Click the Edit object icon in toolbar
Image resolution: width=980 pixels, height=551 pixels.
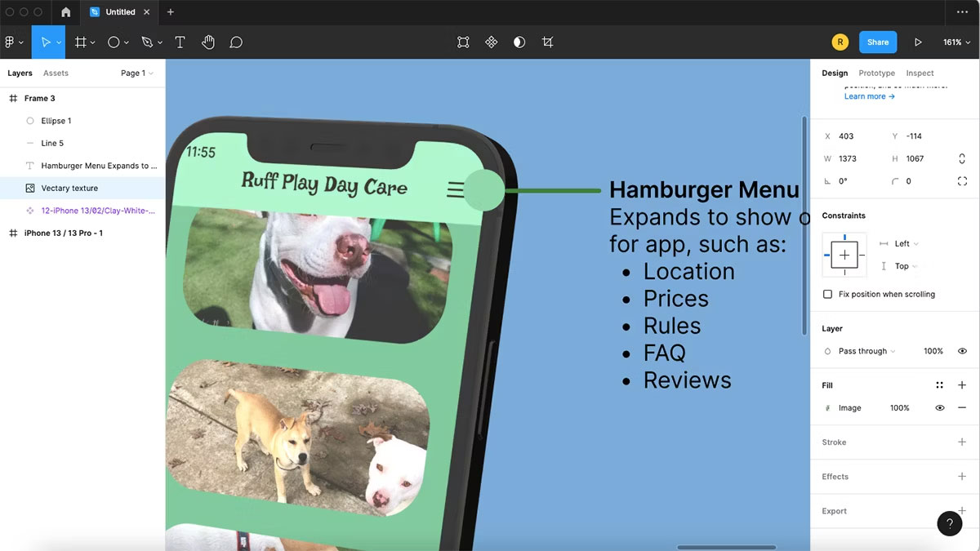[463, 42]
